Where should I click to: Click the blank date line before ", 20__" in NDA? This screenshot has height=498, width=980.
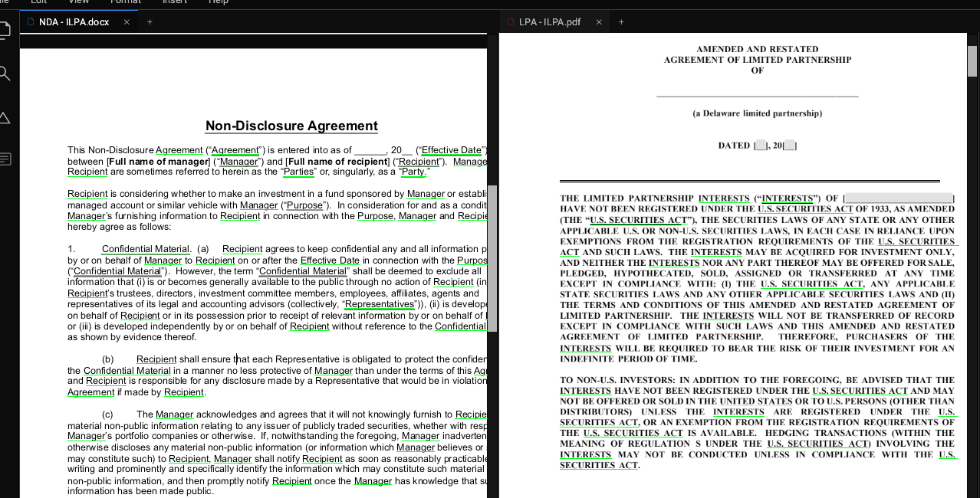370,150
